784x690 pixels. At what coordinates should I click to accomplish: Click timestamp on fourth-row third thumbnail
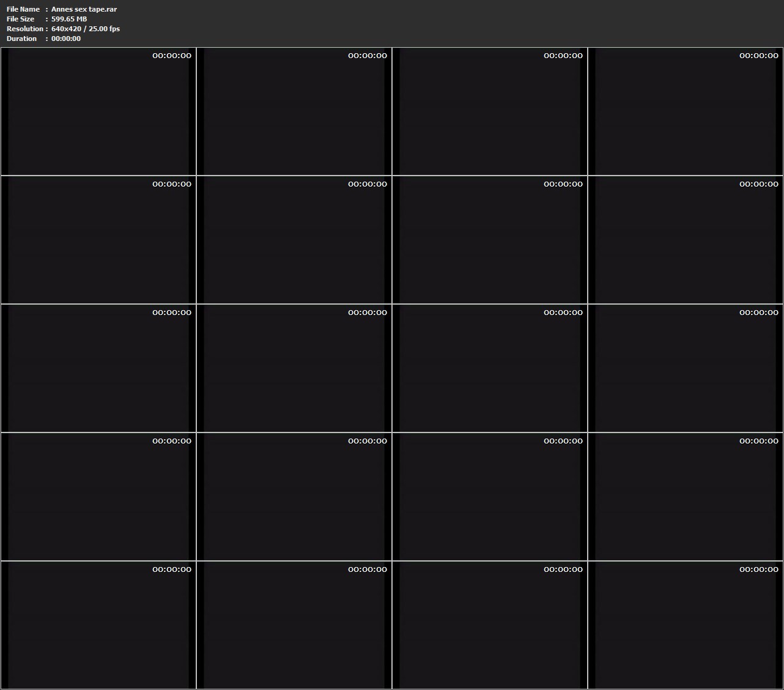point(563,441)
